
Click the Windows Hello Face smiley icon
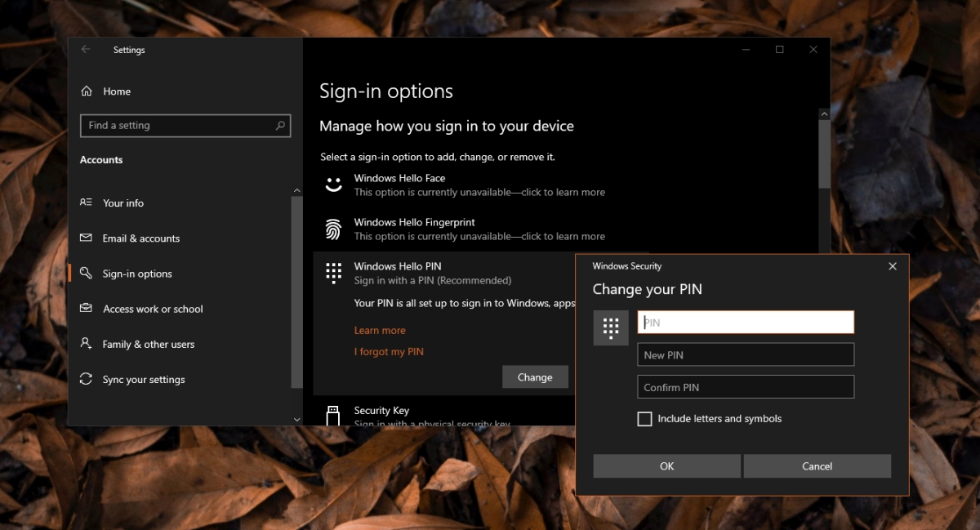click(333, 185)
